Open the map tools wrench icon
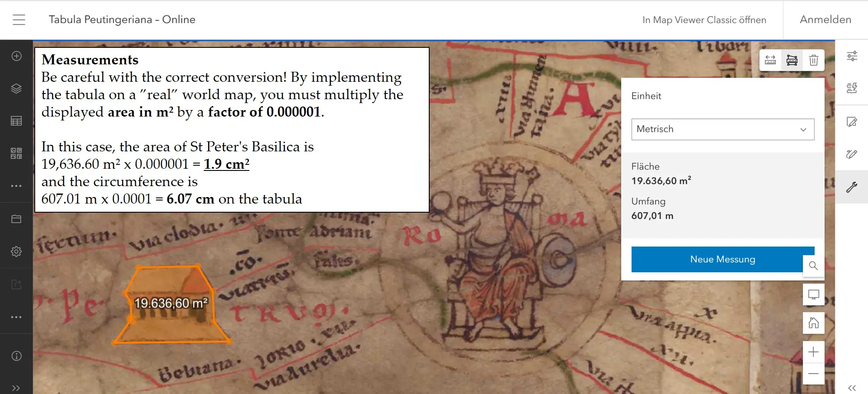The image size is (868, 394). coord(852,187)
